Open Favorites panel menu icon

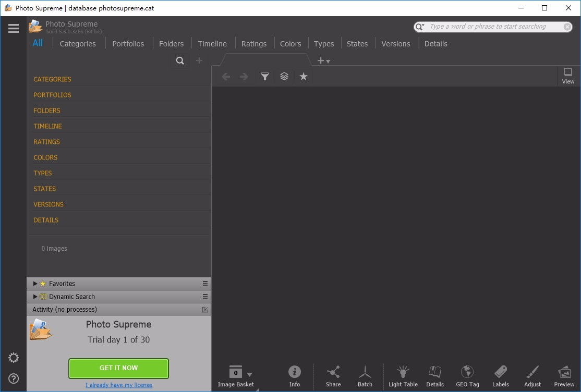(205, 284)
